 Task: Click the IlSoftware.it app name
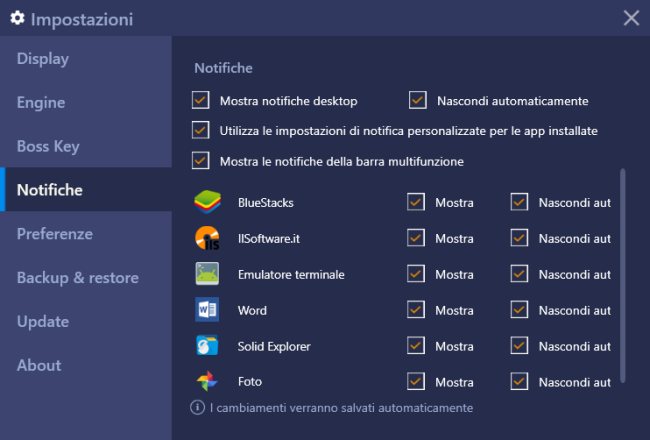tap(269, 238)
